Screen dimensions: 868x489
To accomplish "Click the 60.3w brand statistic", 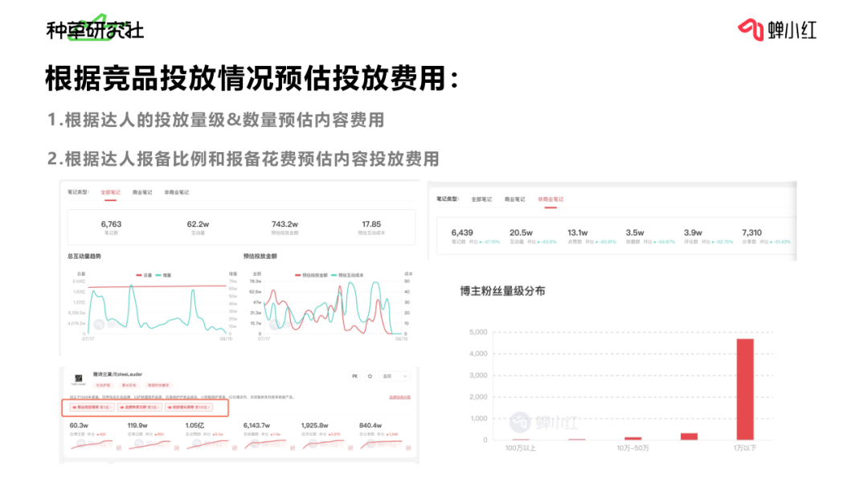I will pyautogui.click(x=79, y=425).
